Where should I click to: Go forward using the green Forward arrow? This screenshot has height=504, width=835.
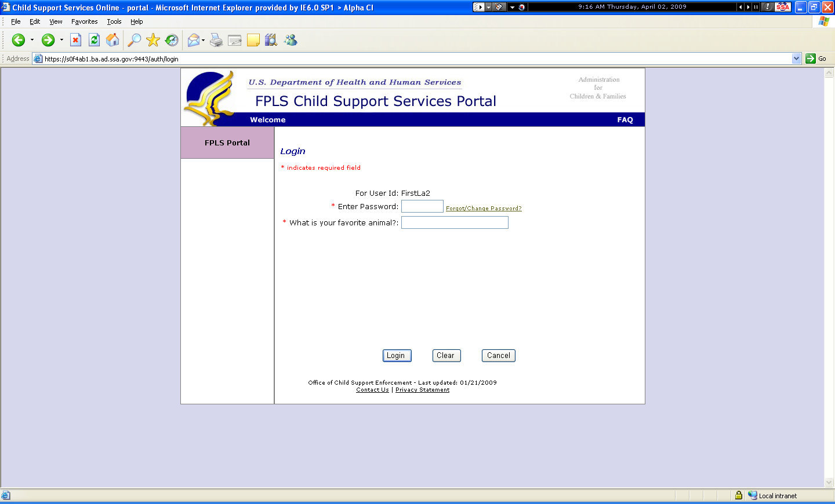coord(48,40)
